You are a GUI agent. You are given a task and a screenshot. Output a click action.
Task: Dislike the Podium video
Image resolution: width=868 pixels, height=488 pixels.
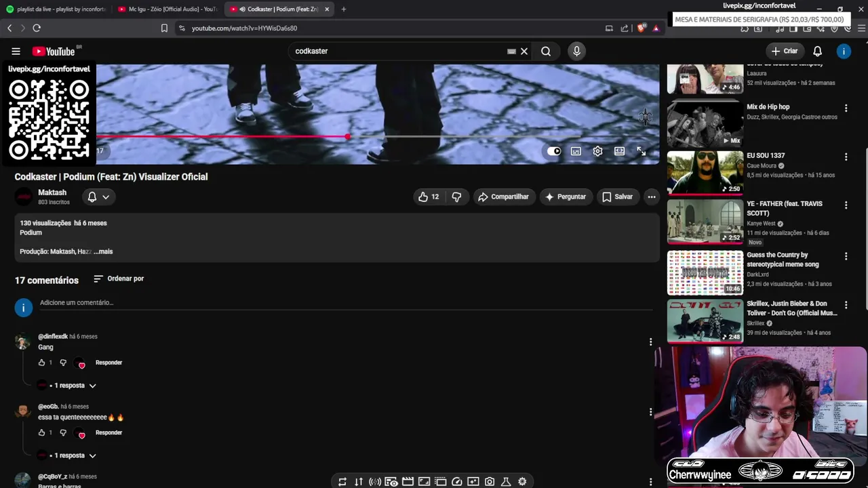click(457, 197)
